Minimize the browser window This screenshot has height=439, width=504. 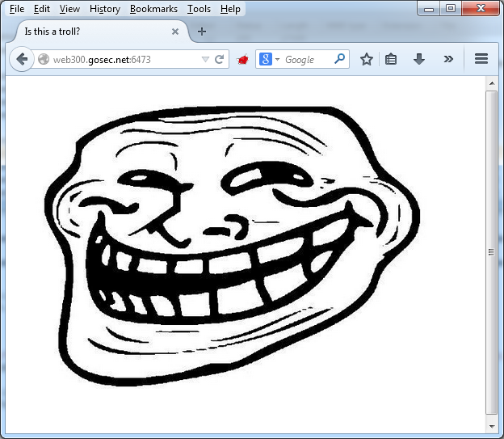[x=429, y=9]
